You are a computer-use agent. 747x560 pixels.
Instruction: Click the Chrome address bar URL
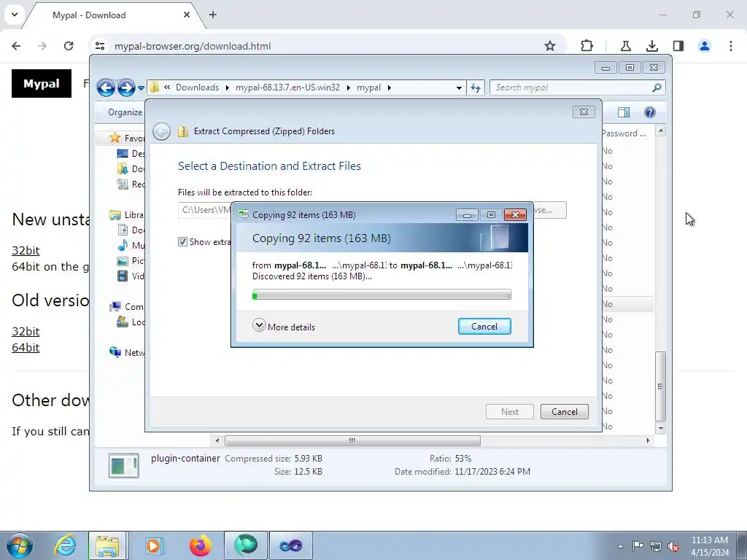193,46
